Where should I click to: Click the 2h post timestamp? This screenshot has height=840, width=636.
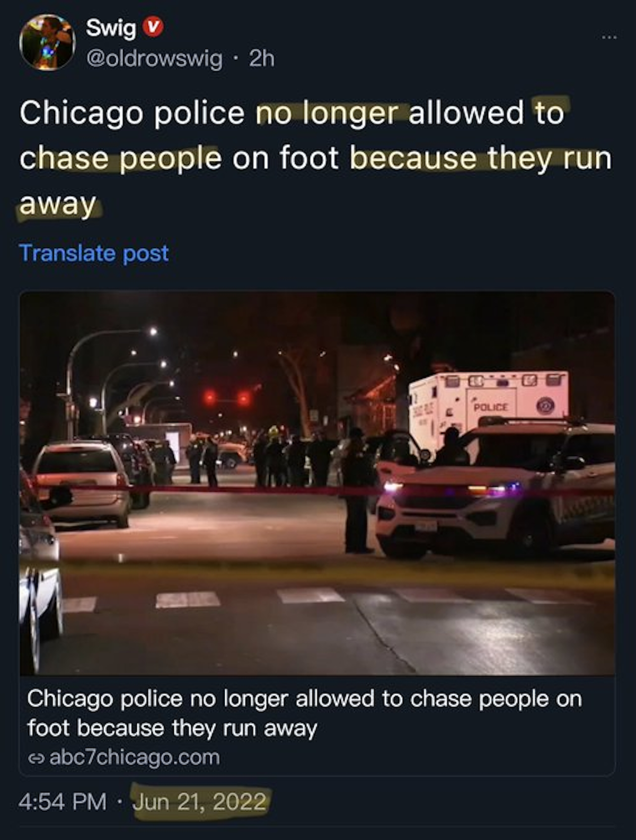(x=262, y=59)
